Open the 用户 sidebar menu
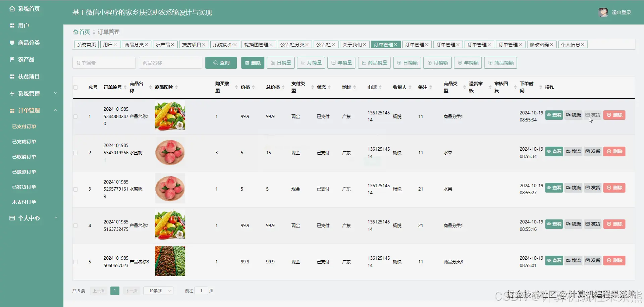 (x=19, y=25)
